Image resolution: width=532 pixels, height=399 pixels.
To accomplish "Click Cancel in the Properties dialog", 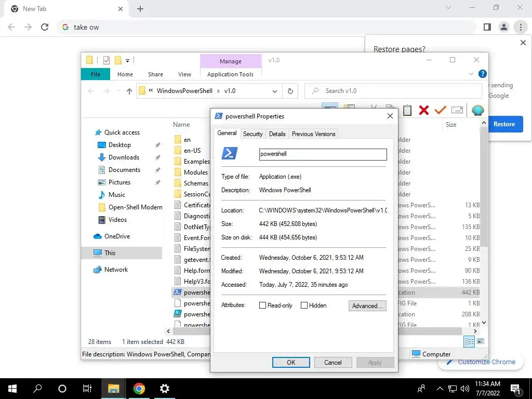I will pyautogui.click(x=333, y=362).
